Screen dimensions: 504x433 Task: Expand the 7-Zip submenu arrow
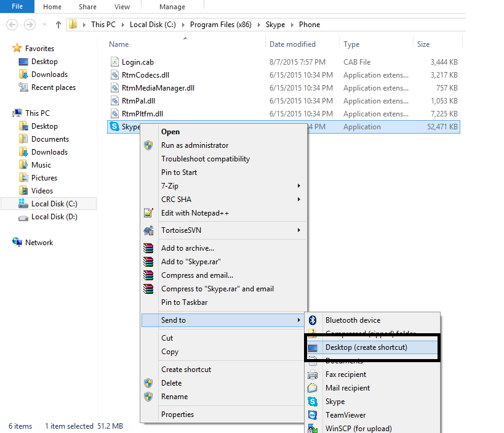click(x=299, y=185)
